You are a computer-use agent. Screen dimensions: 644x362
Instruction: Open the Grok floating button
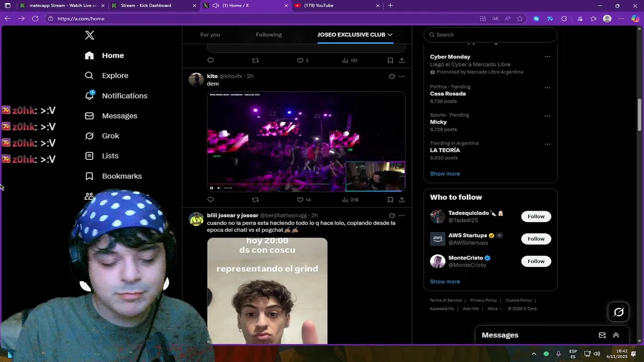click(x=619, y=312)
